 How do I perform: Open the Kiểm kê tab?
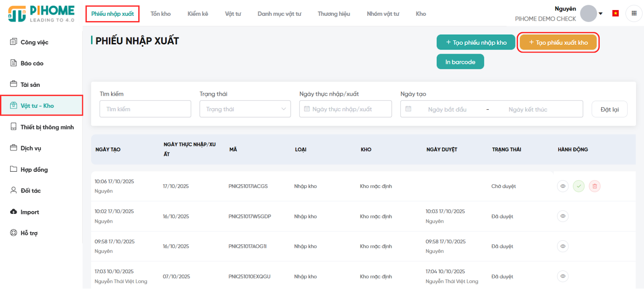point(198,14)
